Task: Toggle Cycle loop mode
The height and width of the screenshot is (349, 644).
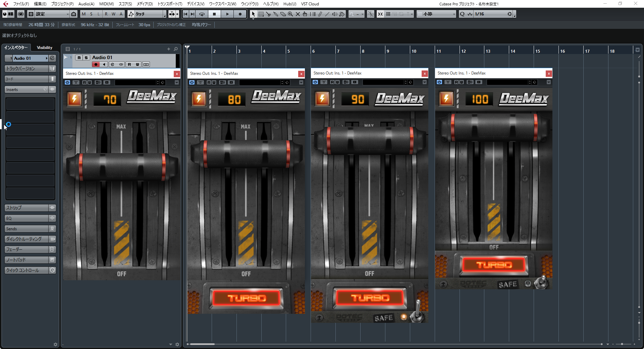Action: click(x=202, y=14)
